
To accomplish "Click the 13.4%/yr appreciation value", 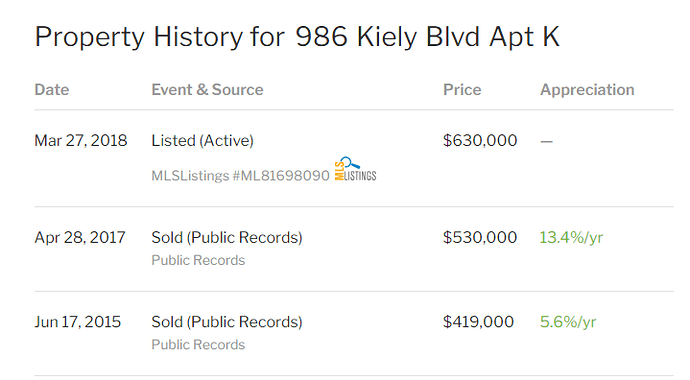I will pos(571,238).
